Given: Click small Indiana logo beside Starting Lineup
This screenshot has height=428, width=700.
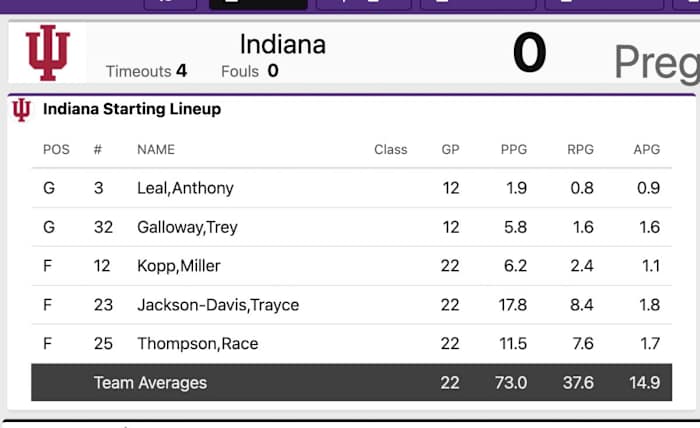Looking at the screenshot, I should click(22, 110).
